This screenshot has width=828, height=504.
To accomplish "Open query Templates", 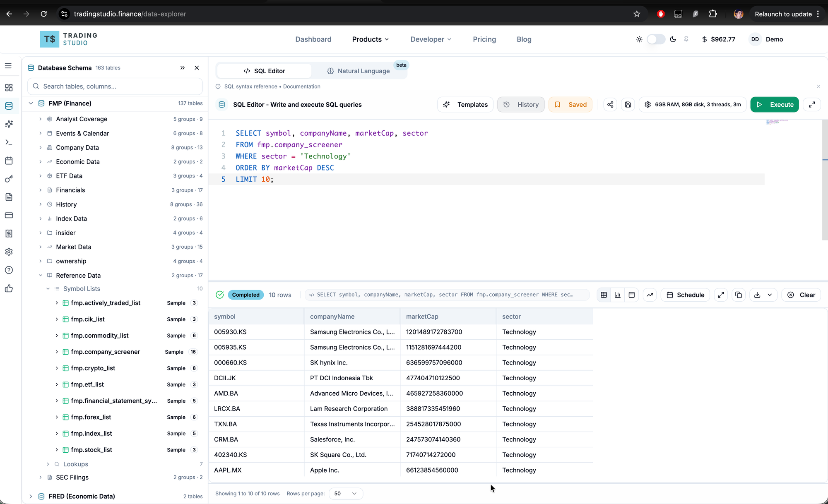I will tap(465, 105).
